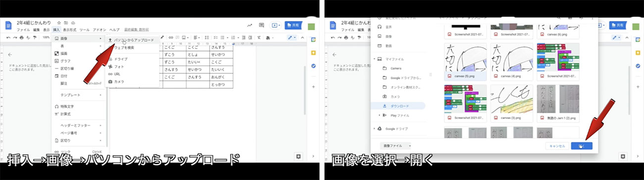The height and width of the screenshot is (180, 644).
Task: Cancel the file dialog with キャンセル
Action: [x=555, y=146]
